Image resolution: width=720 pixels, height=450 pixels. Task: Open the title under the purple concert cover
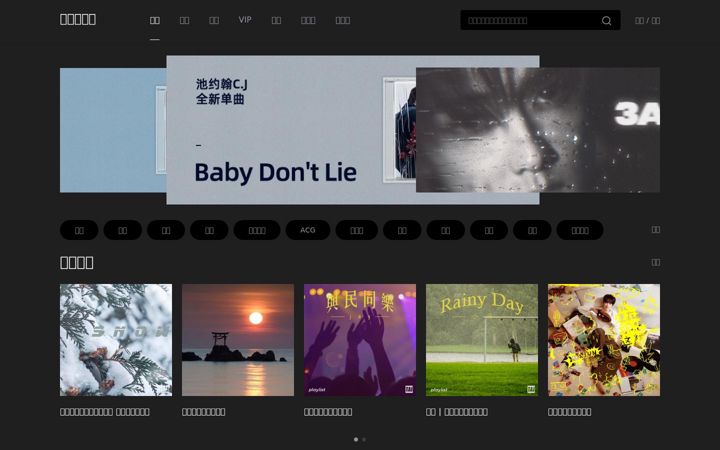328,412
